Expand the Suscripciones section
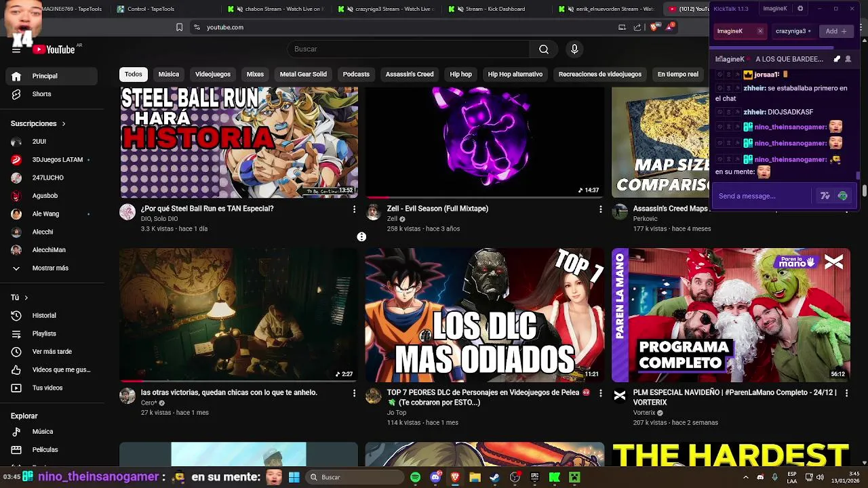The image size is (868, 488). click(x=39, y=123)
